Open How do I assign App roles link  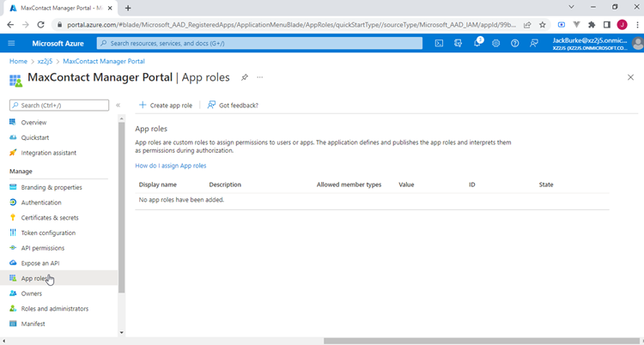point(171,166)
